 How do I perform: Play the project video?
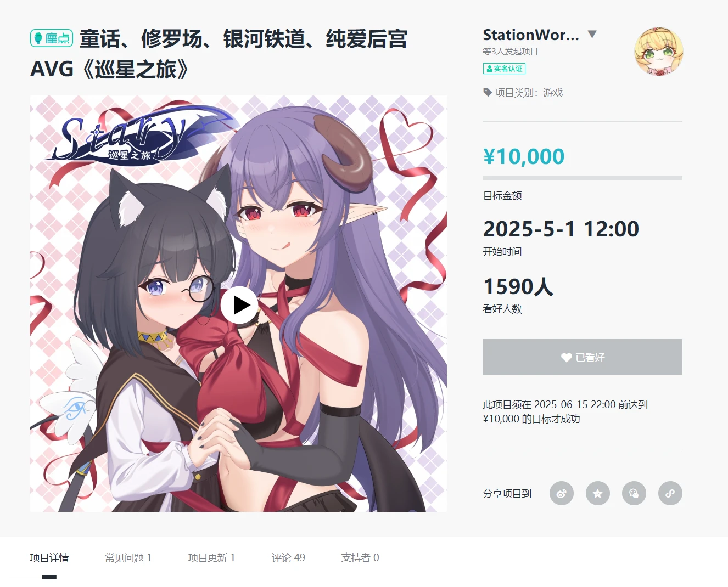pos(239,304)
